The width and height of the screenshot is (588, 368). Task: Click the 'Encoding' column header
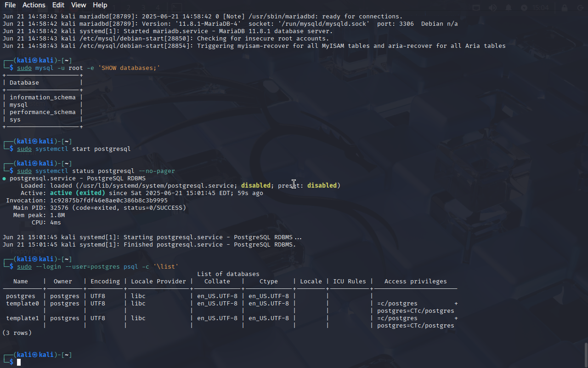pos(105,282)
